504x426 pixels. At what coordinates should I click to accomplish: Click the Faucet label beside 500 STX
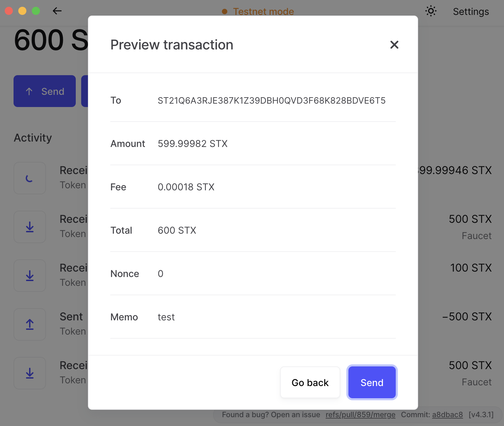476,235
